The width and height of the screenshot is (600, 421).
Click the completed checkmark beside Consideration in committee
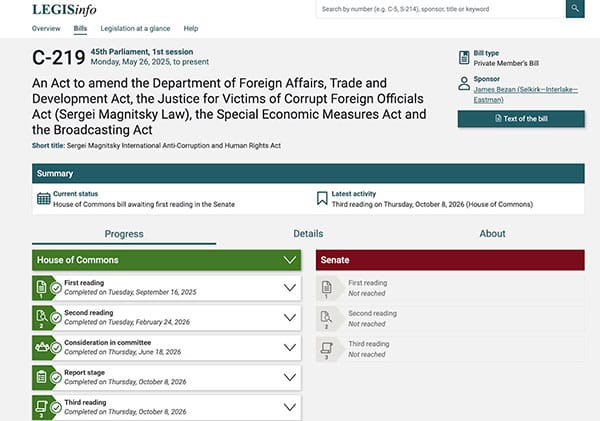click(x=56, y=348)
